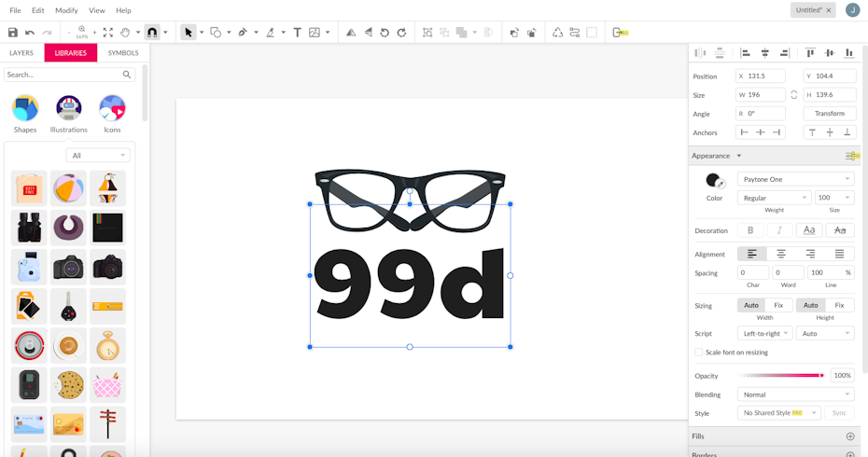Viewport: 868px width, 457px height.
Task: Open the All category filter dropdown
Action: coord(97,156)
